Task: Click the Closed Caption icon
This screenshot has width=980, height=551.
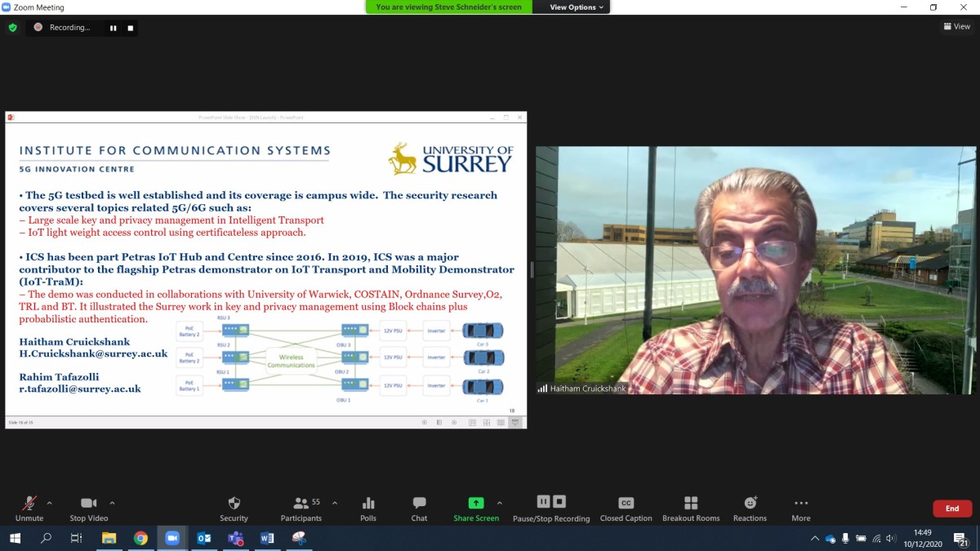Action: (x=626, y=504)
